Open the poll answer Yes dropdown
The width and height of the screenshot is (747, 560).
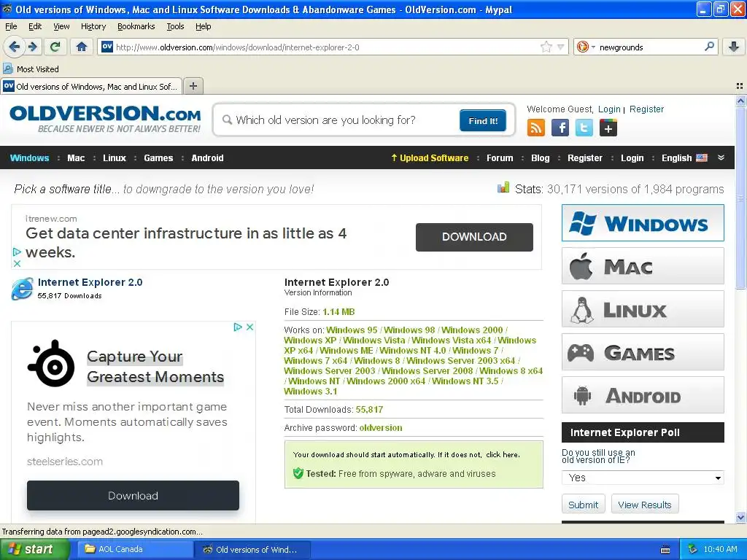click(643, 478)
